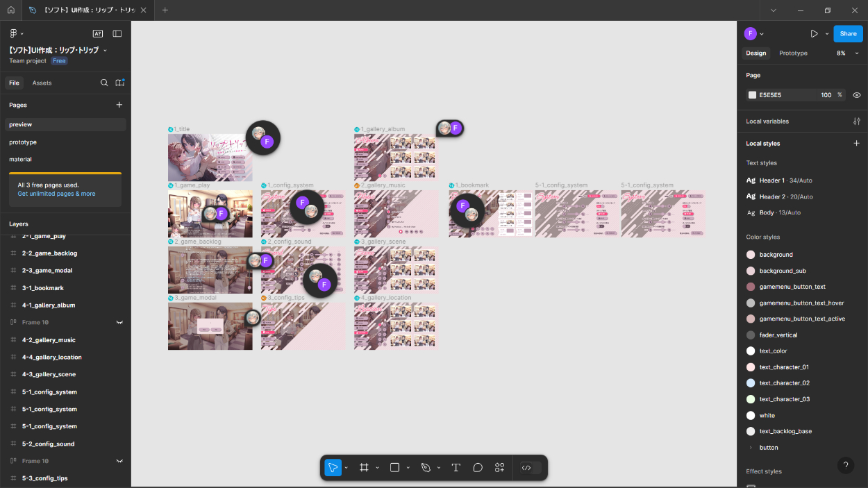Select the Frame tool

click(x=364, y=468)
